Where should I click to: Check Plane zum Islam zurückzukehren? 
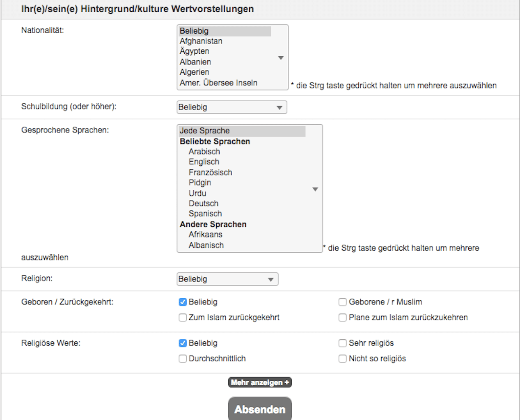coord(342,318)
